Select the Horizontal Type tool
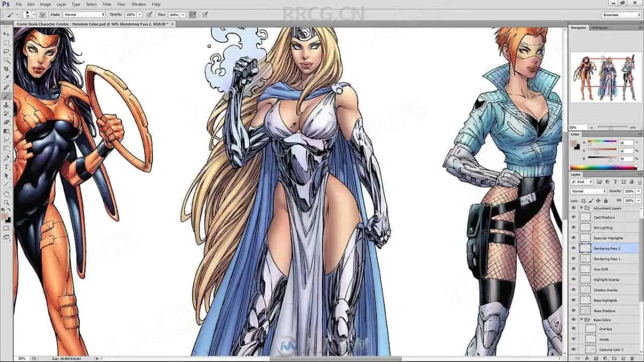Screen dimensions: 644x362 6,167
